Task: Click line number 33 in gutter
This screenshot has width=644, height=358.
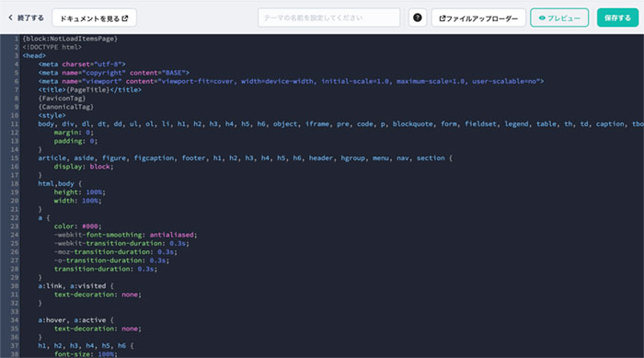Action: (15, 312)
